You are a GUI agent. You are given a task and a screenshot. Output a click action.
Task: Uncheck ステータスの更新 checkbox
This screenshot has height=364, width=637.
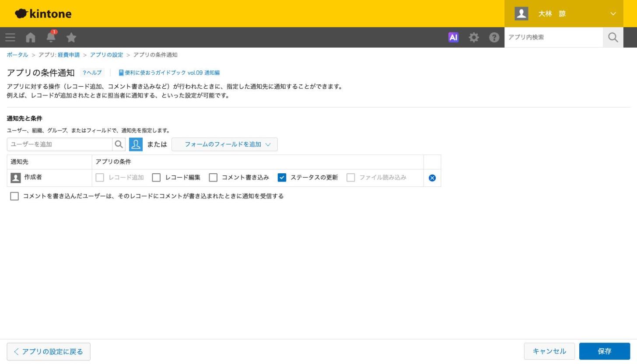(x=282, y=178)
